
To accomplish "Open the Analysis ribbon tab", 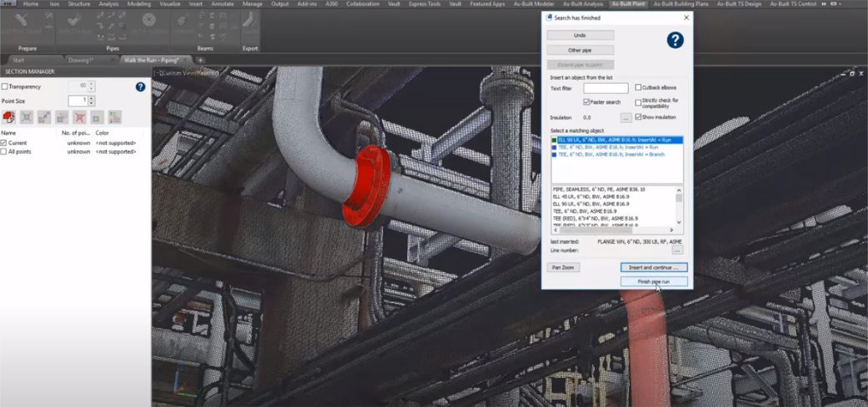I will tap(109, 4).
